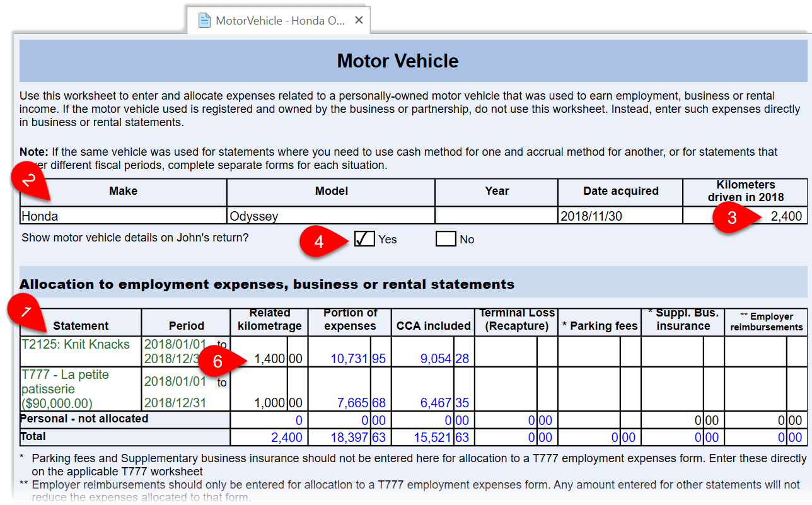Viewport: 812px width, 505px height.
Task: Check the No box for showing details
Action: tap(446, 239)
